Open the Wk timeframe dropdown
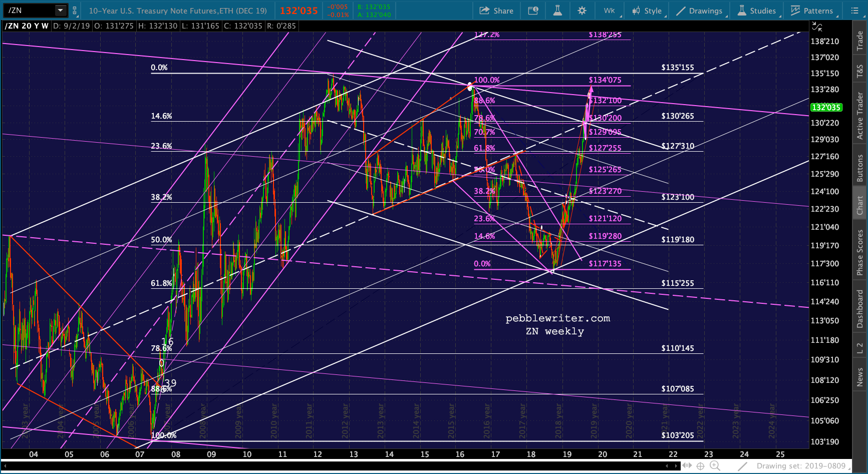Screen dimensions: 868x474 [610, 11]
